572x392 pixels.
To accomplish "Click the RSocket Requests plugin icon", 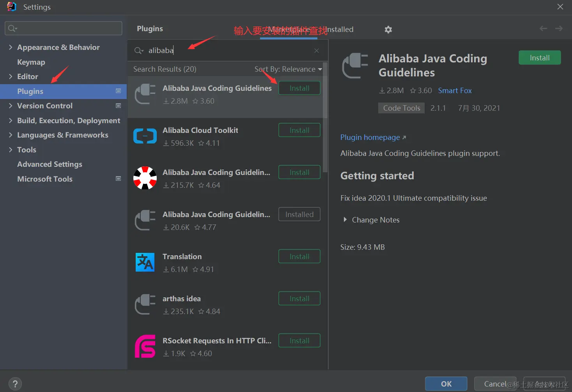I will coord(145,346).
